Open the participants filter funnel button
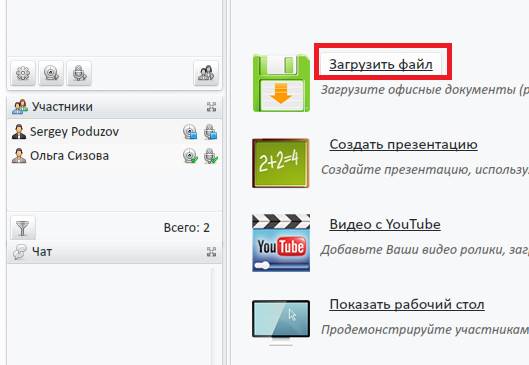 click(x=23, y=228)
